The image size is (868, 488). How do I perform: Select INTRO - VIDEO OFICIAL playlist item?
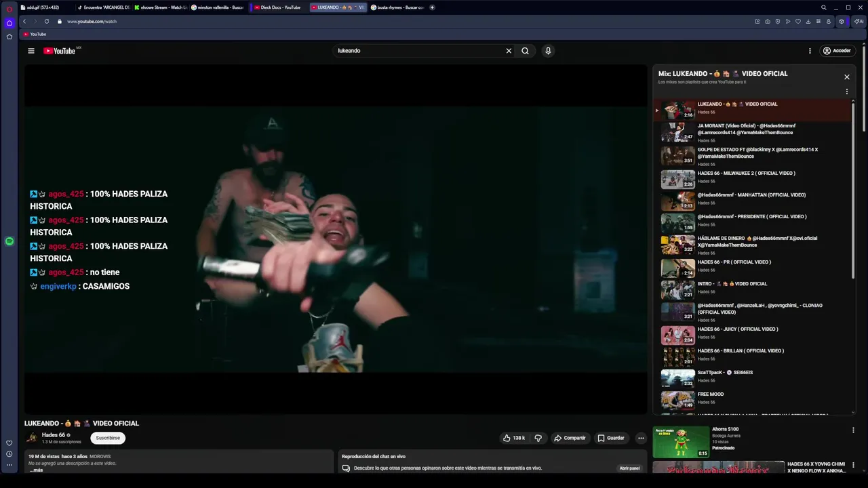tap(751, 289)
